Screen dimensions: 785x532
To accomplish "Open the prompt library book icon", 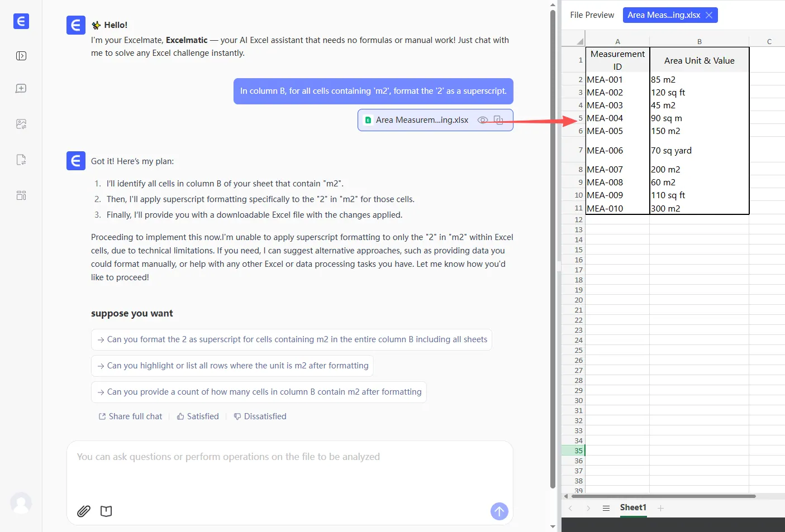I will 106,511.
